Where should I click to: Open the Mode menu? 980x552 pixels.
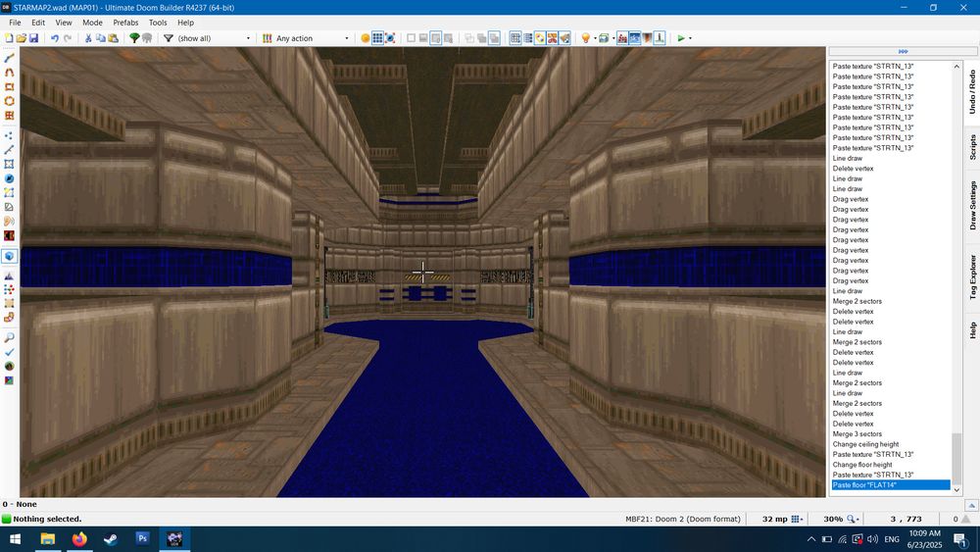[x=92, y=22]
